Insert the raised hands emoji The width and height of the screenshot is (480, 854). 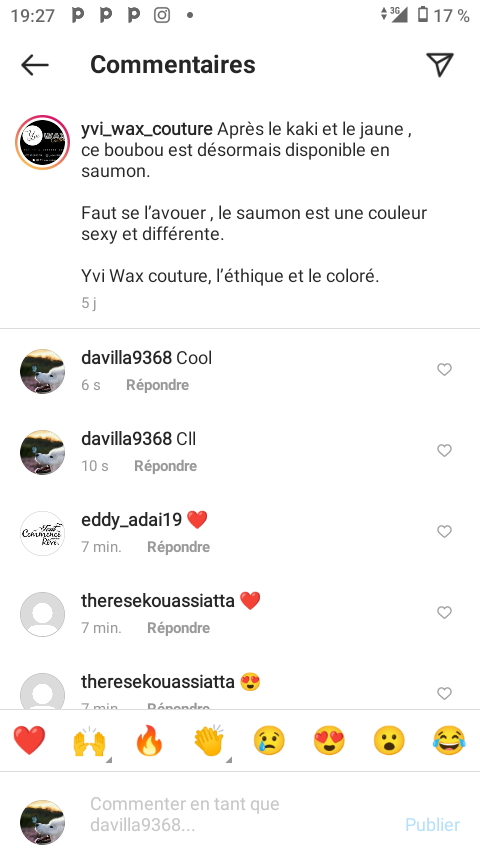pyautogui.click(x=89, y=741)
